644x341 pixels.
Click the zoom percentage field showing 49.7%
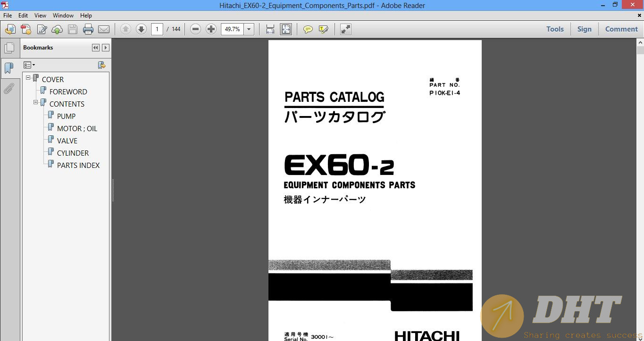232,29
